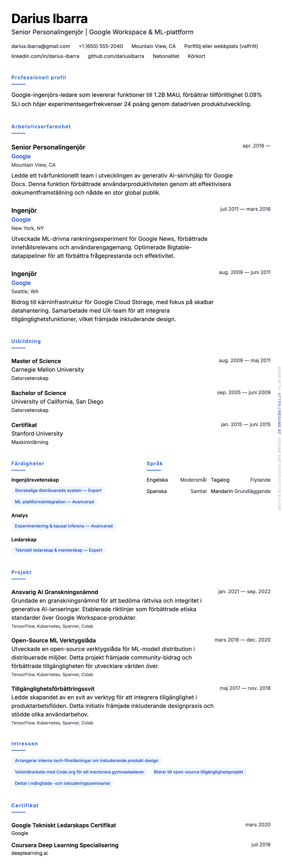Click the Google link under Senior Personalingenjör
282x868 pixels.
tap(21, 156)
